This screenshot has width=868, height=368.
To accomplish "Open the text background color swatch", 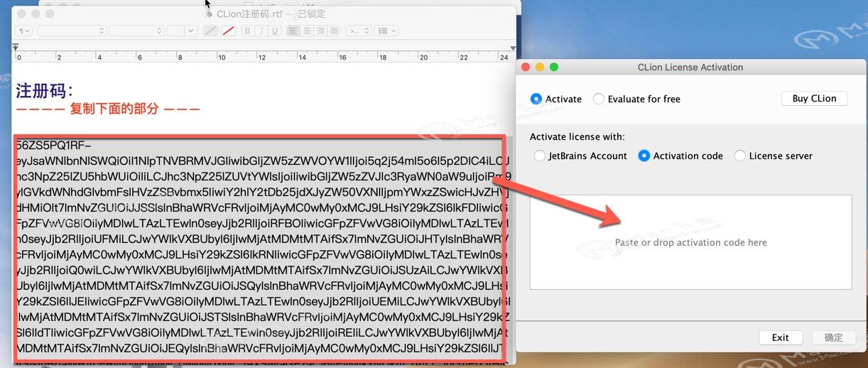I will pos(228,31).
